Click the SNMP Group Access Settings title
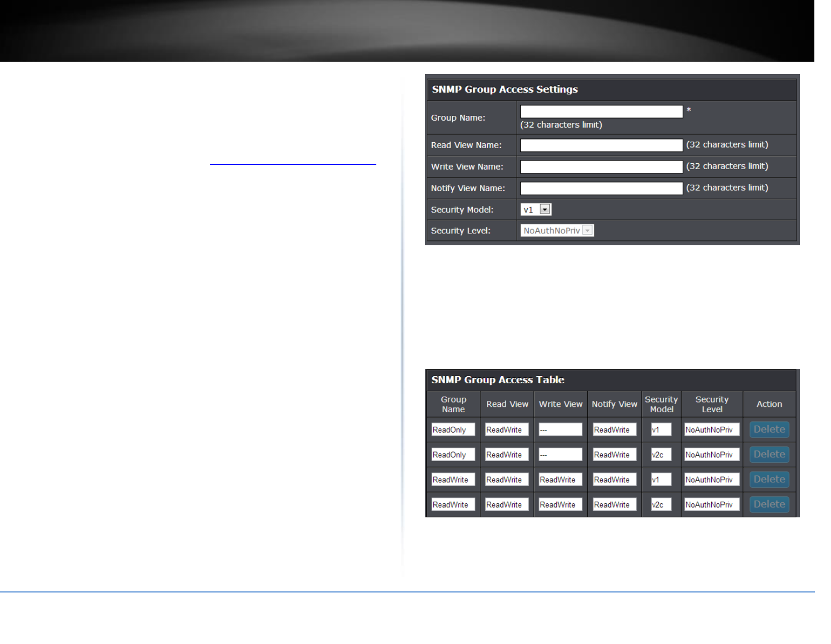Image resolution: width=831 pixels, height=644 pixels. (x=505, y=90)
